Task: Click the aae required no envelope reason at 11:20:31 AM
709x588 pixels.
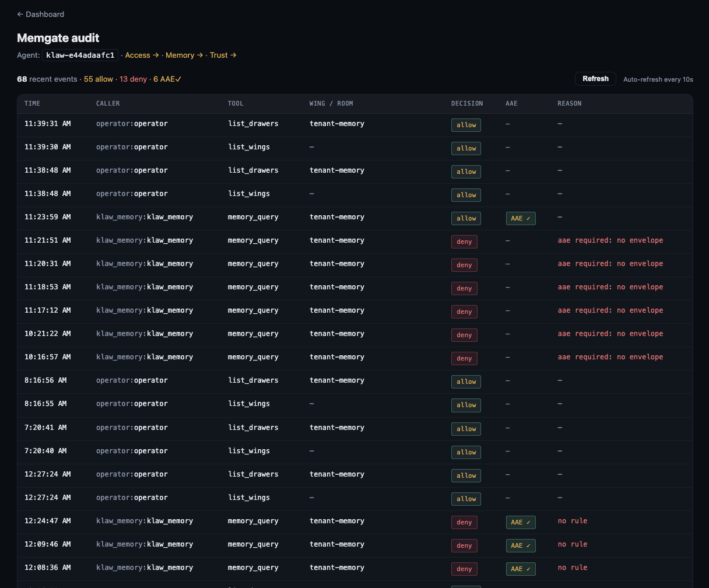Action: pyautogui.click(x=610, y=264)
